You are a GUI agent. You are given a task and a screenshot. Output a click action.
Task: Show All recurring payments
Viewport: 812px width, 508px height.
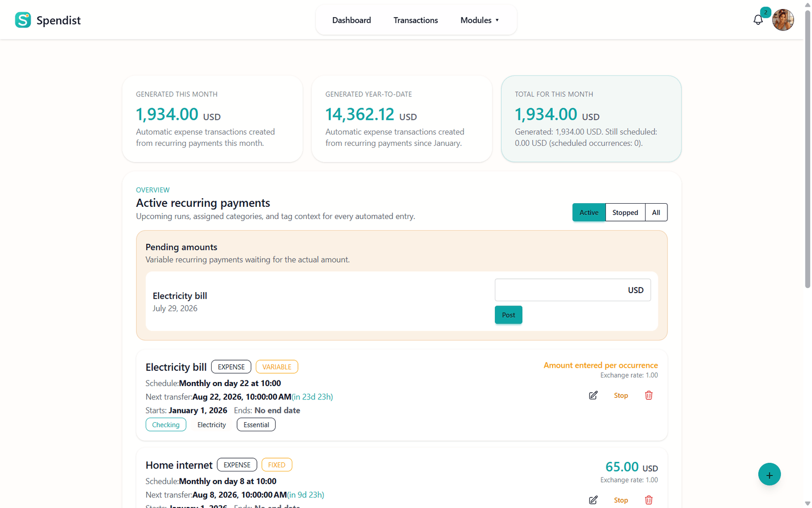click(x=656, y=212)
